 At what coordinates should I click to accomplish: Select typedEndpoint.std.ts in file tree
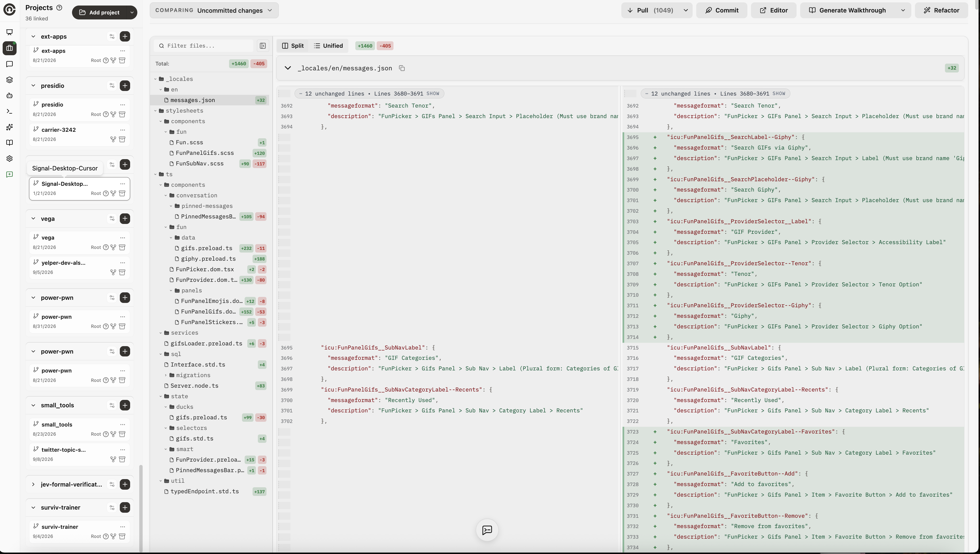[210, 491]
